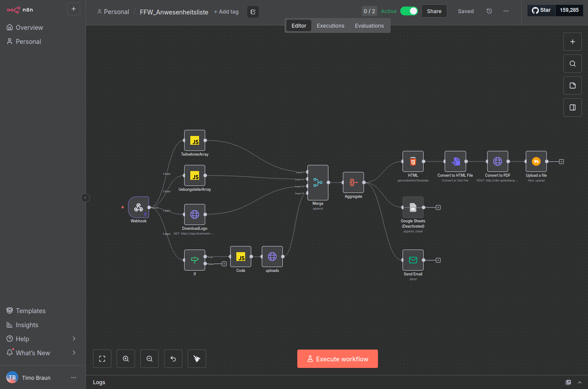
Task: Expand the What's New submenu
Action: pos(74,353)
